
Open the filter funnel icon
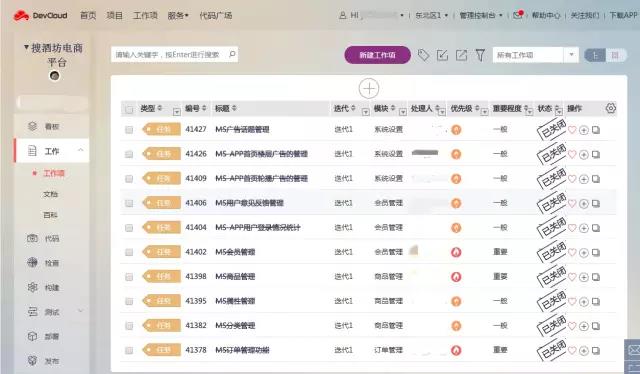pyautogui.click(x=480, y=55)
